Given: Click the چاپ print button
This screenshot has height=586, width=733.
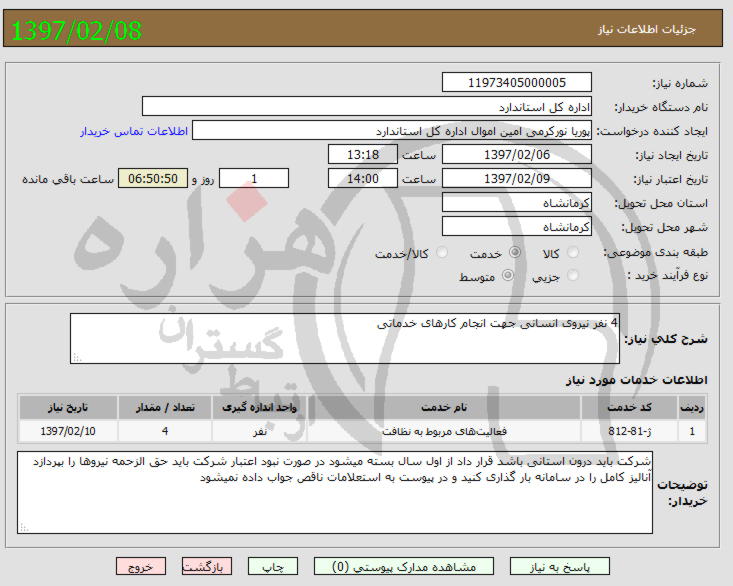Looking at the screenshot, I should (273, 566).
